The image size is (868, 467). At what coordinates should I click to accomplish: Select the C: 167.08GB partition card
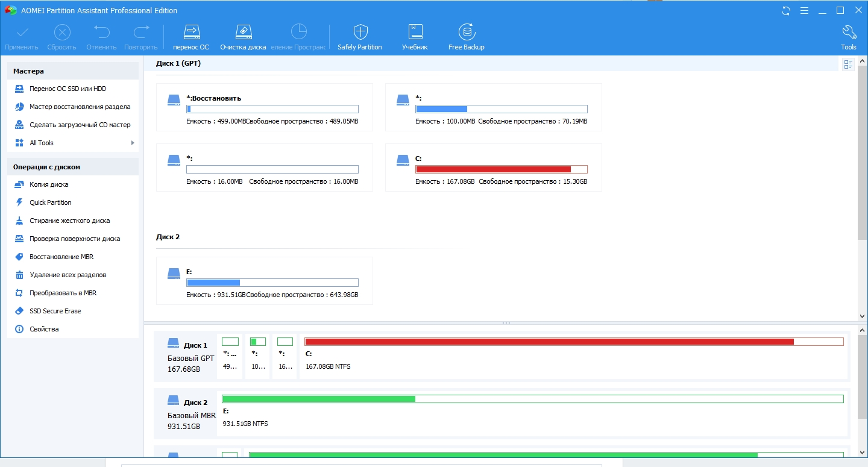(x=494, y=168)
